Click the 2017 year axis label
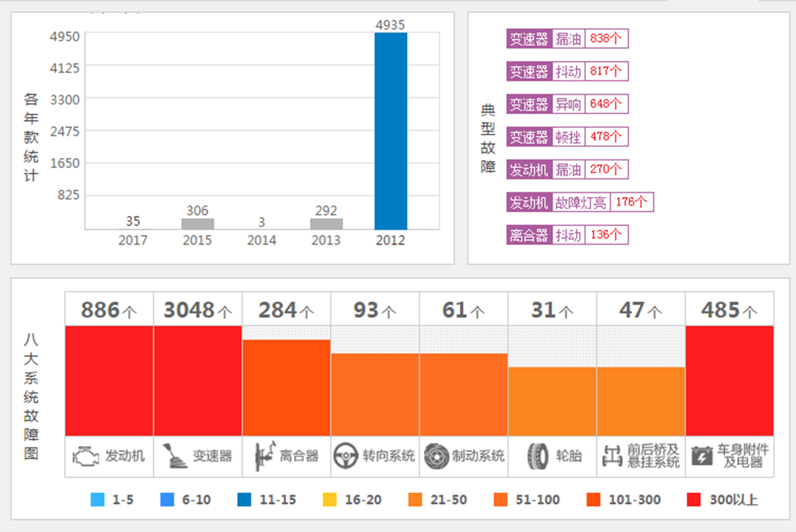 pos(133,240)
